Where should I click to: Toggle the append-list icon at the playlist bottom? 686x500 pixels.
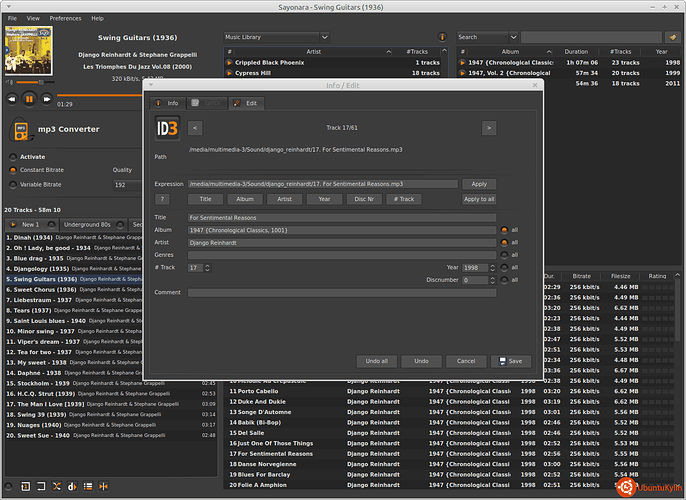(88, 486)
